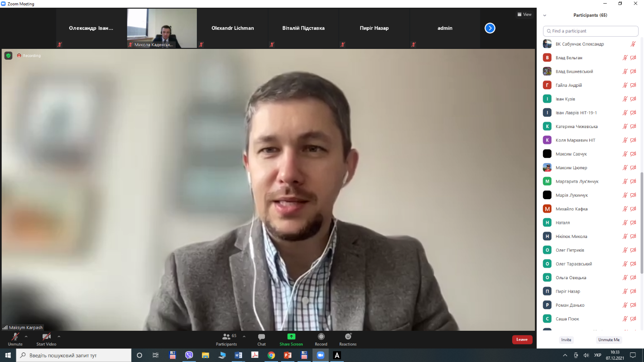
Task: Leave the meeting
Action: click(522, 339)
